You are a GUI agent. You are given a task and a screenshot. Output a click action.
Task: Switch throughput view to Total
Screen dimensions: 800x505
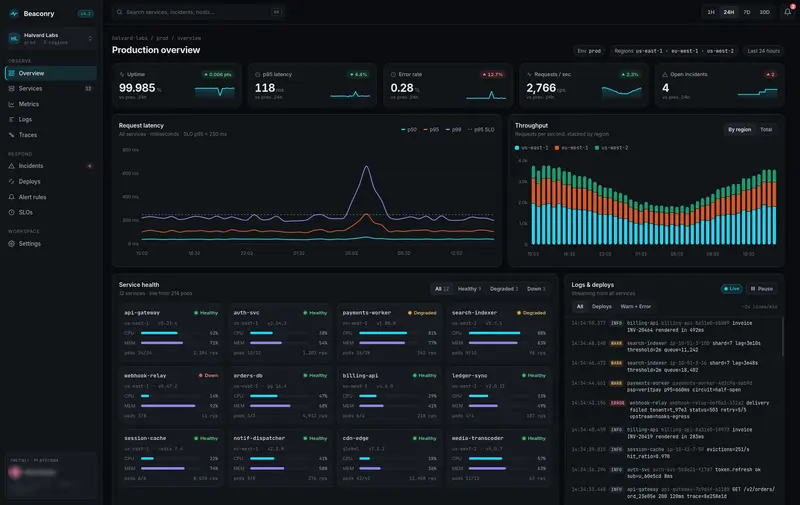point(766,130)
